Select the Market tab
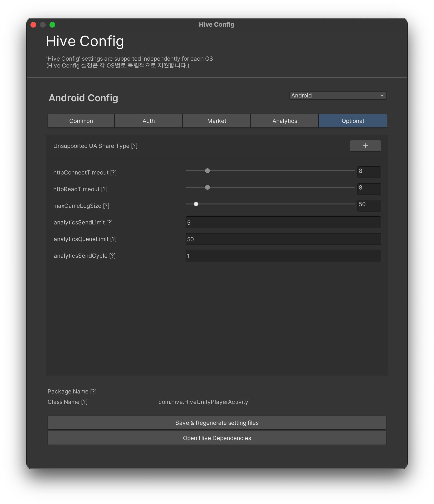This screenshot has width=434, height=504. point(217,121)
